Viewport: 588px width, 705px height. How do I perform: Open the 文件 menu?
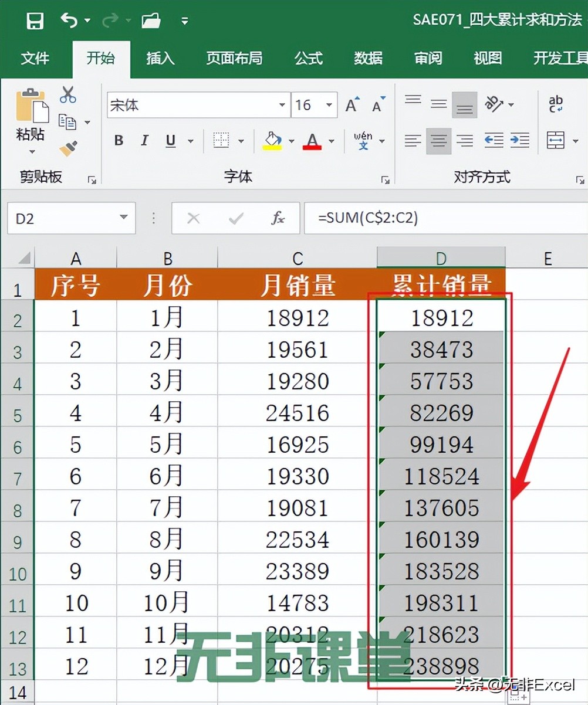(x=36, y=58)
